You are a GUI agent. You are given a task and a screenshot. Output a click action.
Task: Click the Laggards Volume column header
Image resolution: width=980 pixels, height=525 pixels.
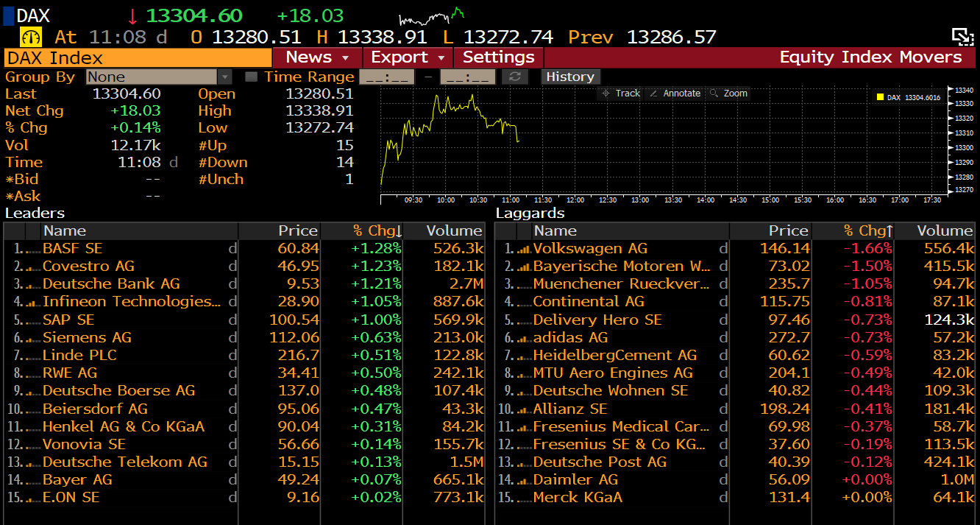936,231
